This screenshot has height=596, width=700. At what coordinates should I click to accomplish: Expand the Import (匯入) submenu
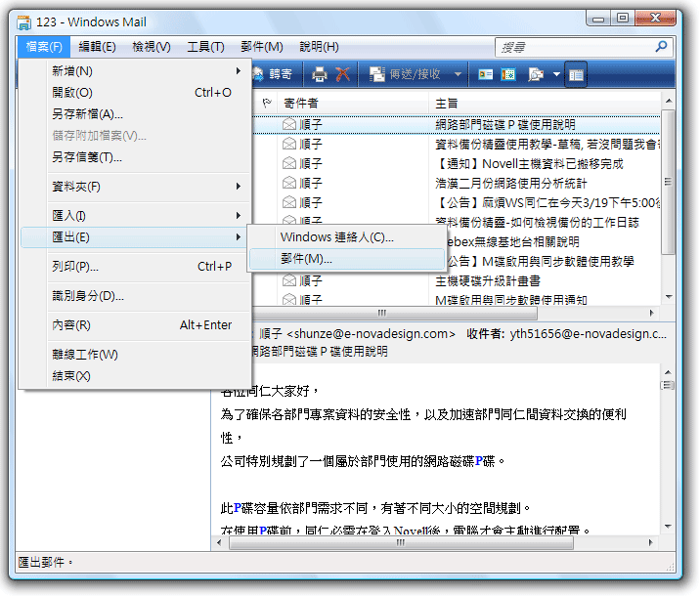(135, 216)
